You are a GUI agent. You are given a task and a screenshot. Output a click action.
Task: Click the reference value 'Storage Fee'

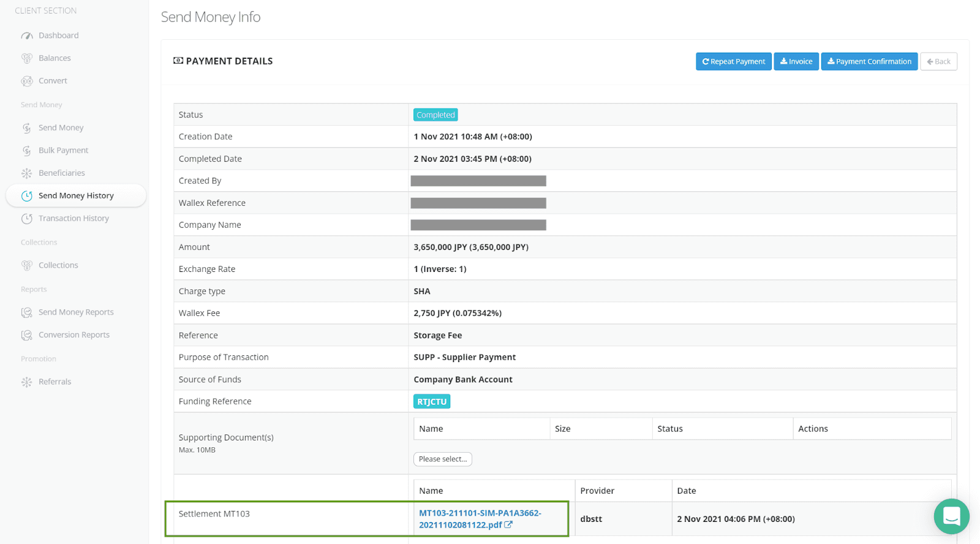coord(438,335)
